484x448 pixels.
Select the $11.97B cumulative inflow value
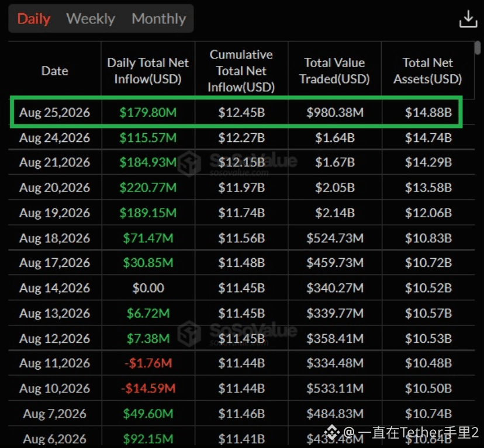[x=241, y=187]
